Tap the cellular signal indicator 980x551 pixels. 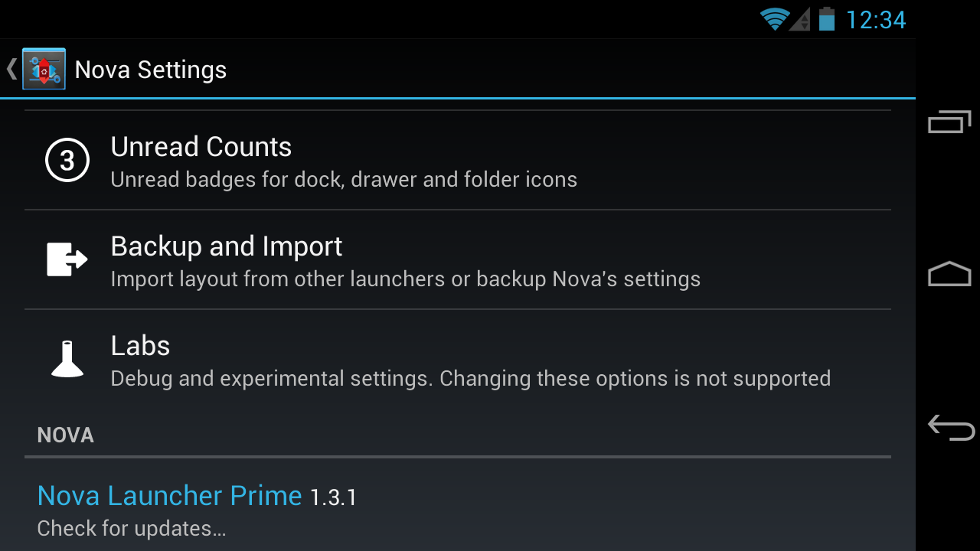coord(800,19)
